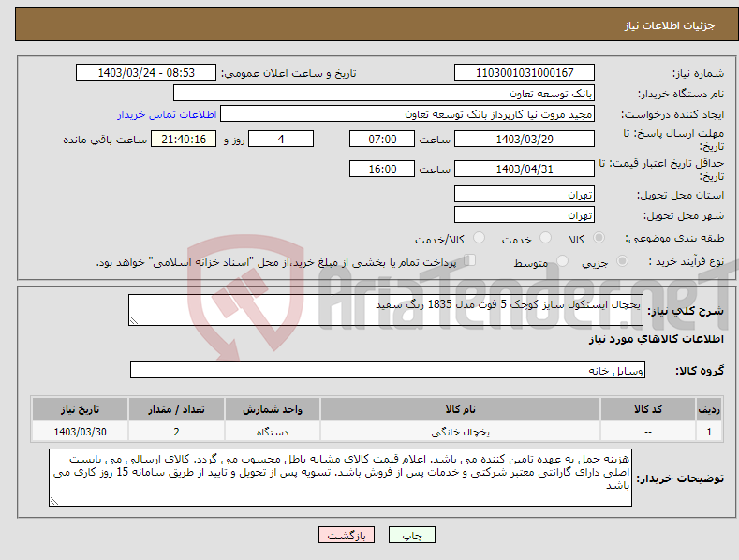
Task: Click the need number field 1103001031000167
Action: pyautogui.click(x=525, y=73)
